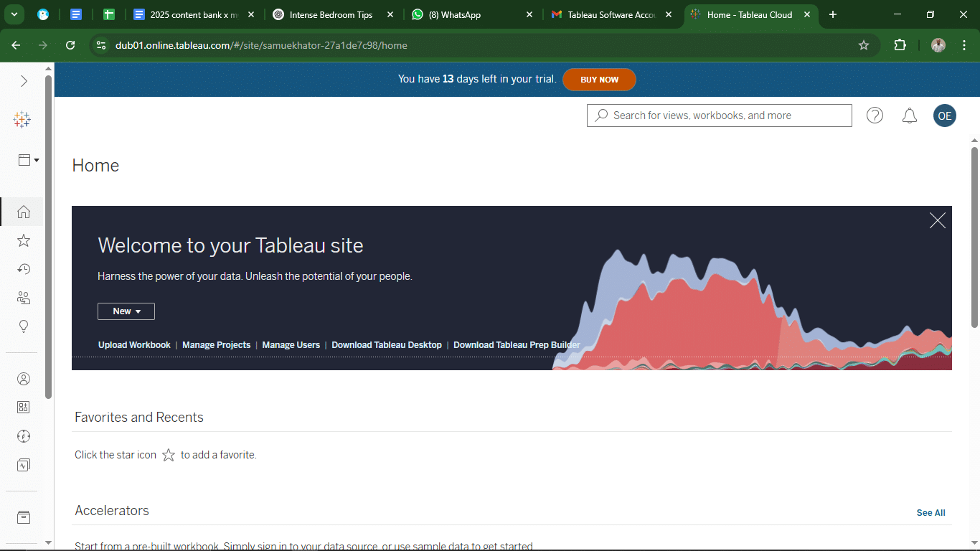Expand the Tableau navigation sidebar
This screenshot has height=551, width=980.
point(24,81)
